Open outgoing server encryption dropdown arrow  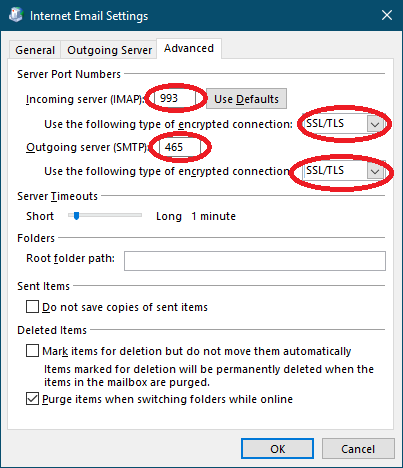pos(375,171)
